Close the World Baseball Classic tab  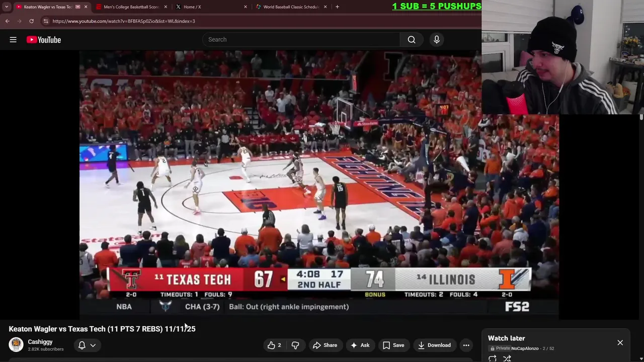point(326,7)
